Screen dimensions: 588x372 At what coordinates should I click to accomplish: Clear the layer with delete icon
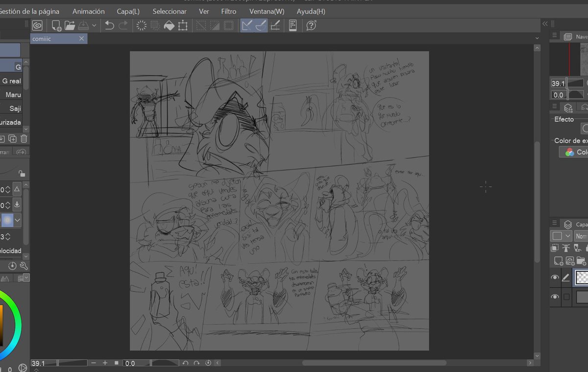coord(142,25)
